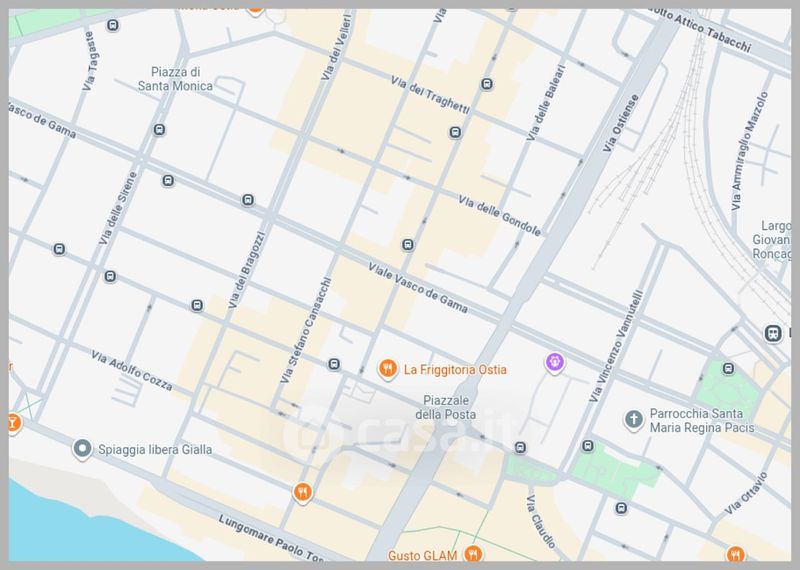Click bus stop icon above Viale Vasco de Gama label
This screenshot has width=800, height=570.
tap(407, 245)
